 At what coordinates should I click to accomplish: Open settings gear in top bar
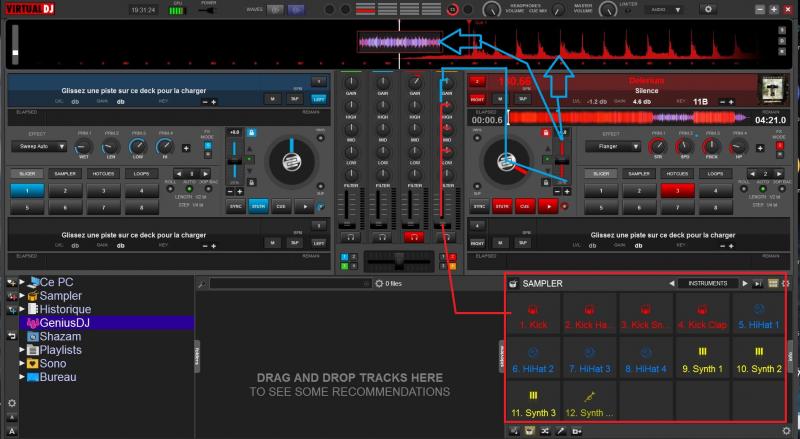click(709, 9)
